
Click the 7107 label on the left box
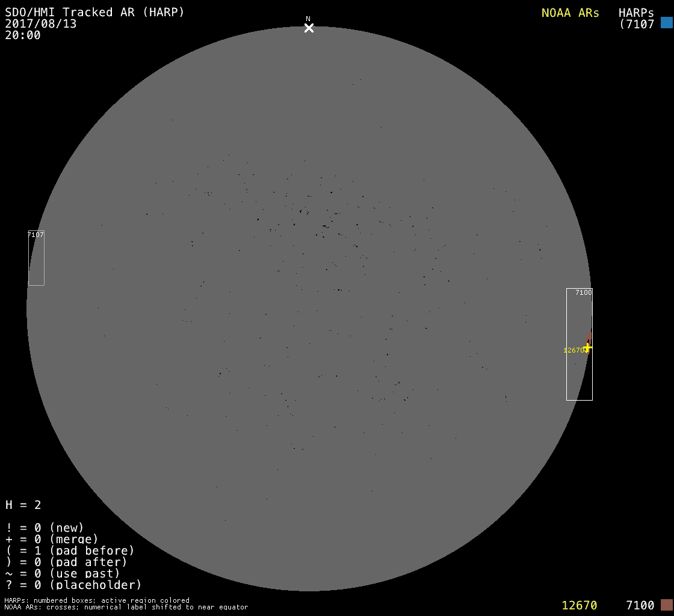(x=36, y=235)
